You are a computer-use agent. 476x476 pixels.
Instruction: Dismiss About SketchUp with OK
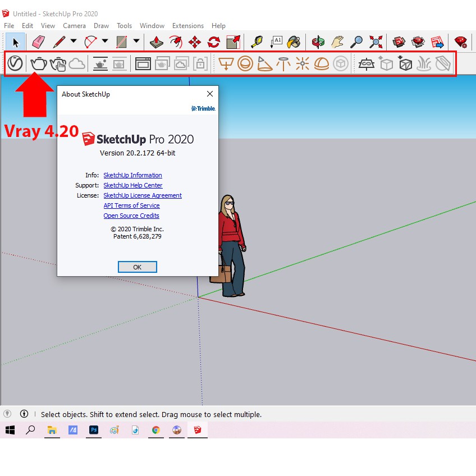pyautogui.click(x=137, y=267)
